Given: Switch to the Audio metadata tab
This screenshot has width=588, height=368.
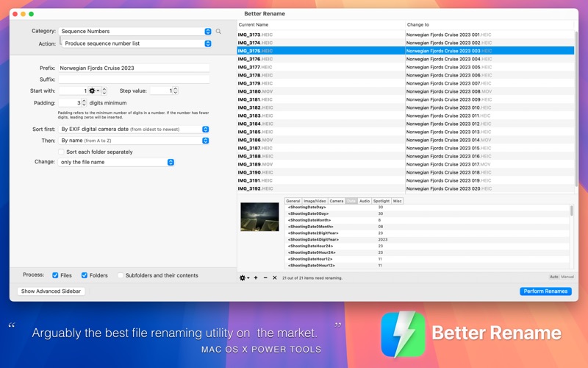Looking at the screenshot, I should tap(365, 201).
